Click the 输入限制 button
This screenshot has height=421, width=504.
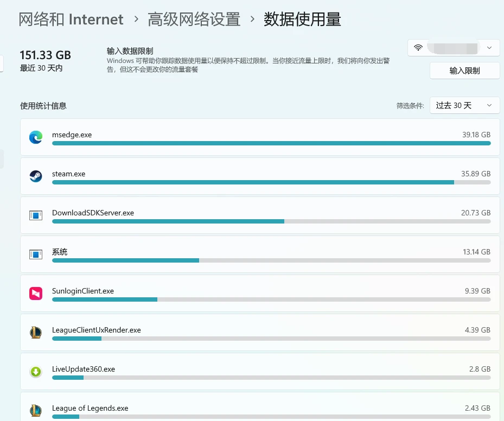pos(464,71)
